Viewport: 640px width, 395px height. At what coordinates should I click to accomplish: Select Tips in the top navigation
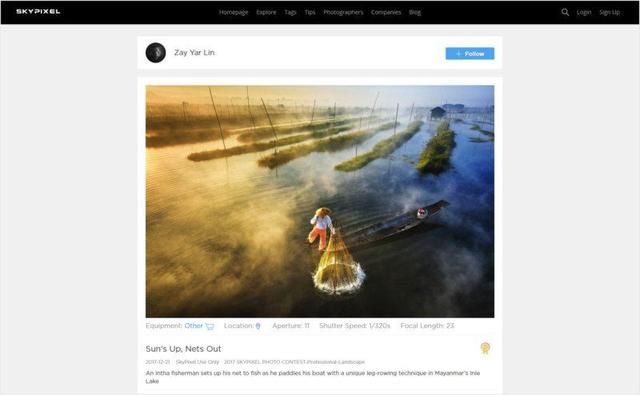[310, 12]
